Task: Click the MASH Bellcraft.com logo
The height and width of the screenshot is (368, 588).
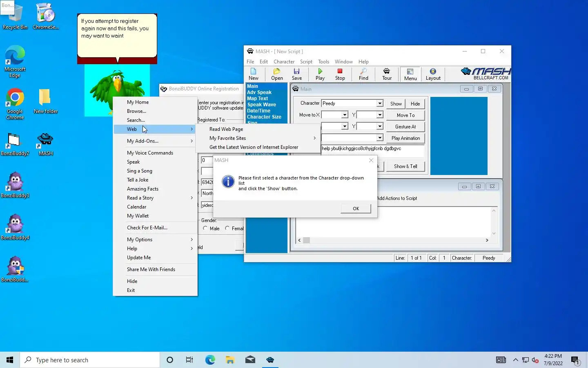Action: (485, 74)
